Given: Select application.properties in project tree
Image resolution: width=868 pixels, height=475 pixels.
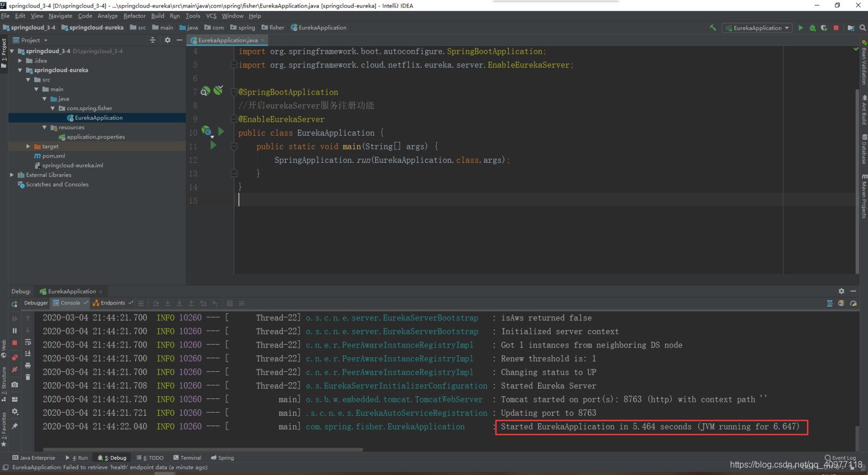Looking at the screenshot, I should point(96,137).
